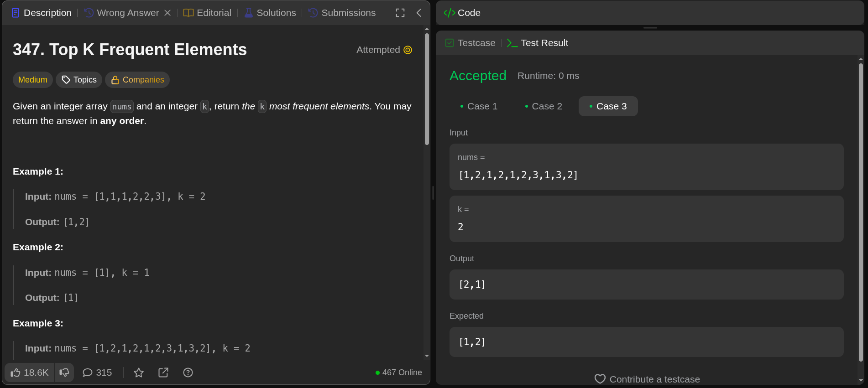Collapse the description panel with chevron
The height and width of the screenshot is (388, 868).
click(419, 13)
